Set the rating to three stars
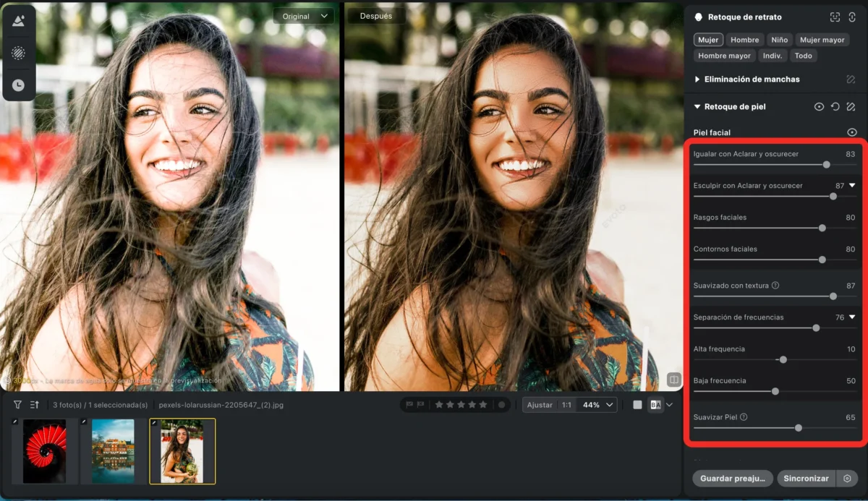Image resolution: width=868 pixels, height=501 pixels. pos(461,405)
